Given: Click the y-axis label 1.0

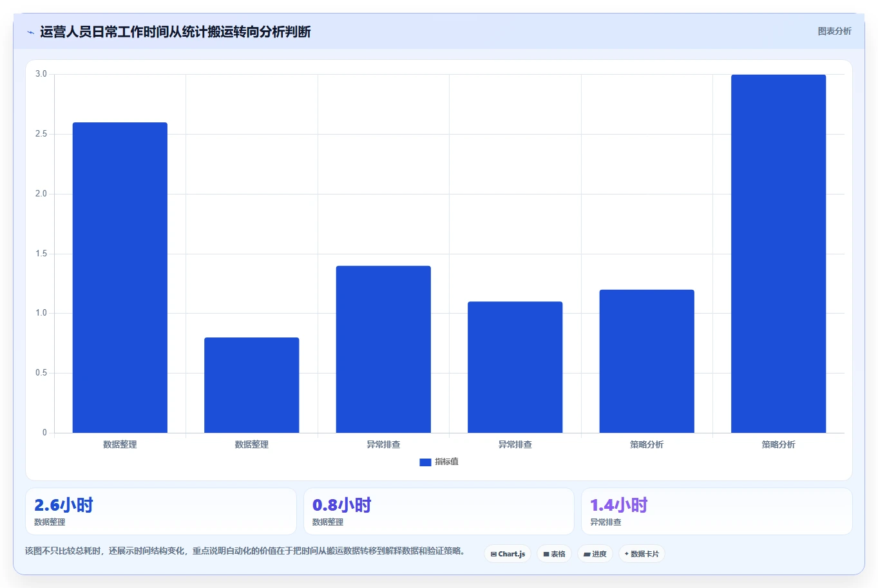Looking at the screenshot, I should coord(41,313).
